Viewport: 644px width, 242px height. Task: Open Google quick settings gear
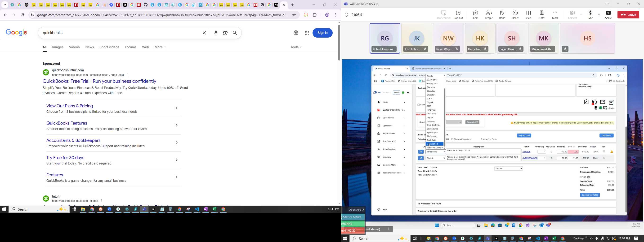point(296,33)
